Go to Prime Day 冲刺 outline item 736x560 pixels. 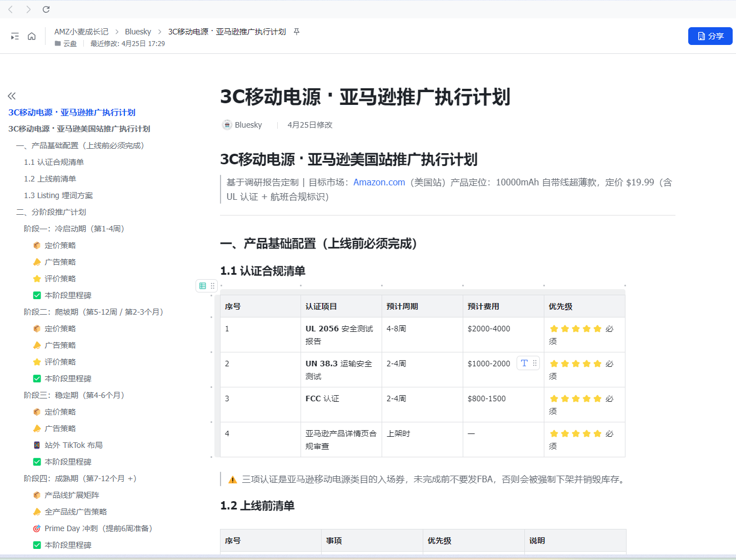[x=98, y=528]
